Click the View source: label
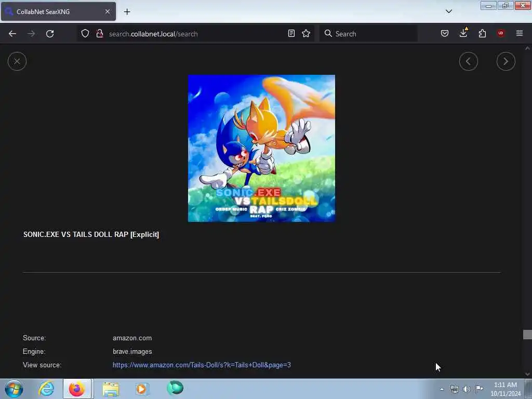This screenshot has width=532, height=399. tap(42, 365)
